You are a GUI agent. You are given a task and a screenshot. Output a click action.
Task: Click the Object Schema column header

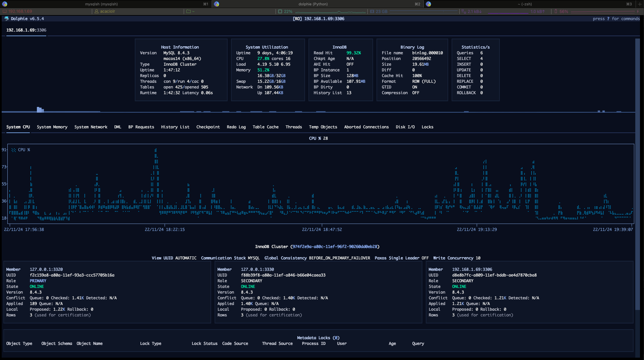tap(57, 344)
